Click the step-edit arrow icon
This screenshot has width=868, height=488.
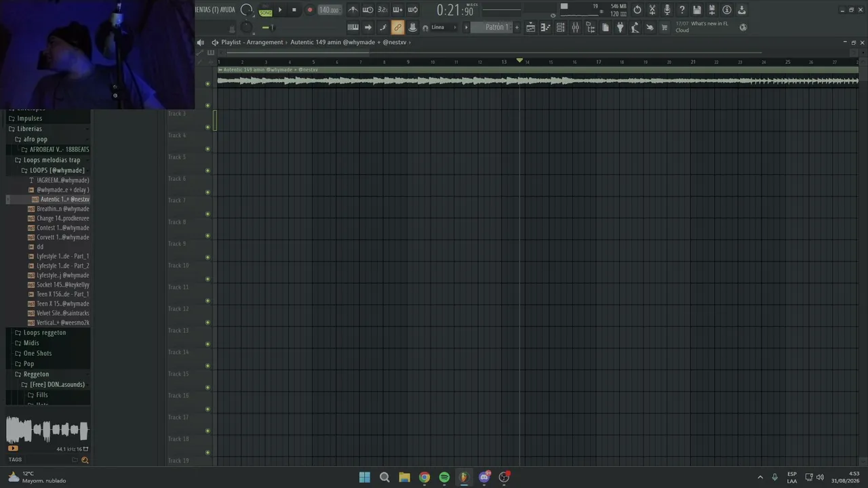(368, 27)
